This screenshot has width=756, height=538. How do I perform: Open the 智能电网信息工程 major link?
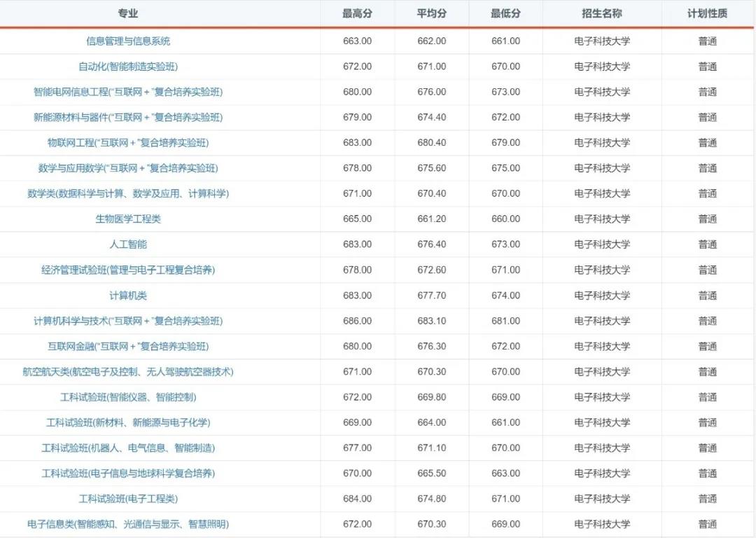pos(127,92)
